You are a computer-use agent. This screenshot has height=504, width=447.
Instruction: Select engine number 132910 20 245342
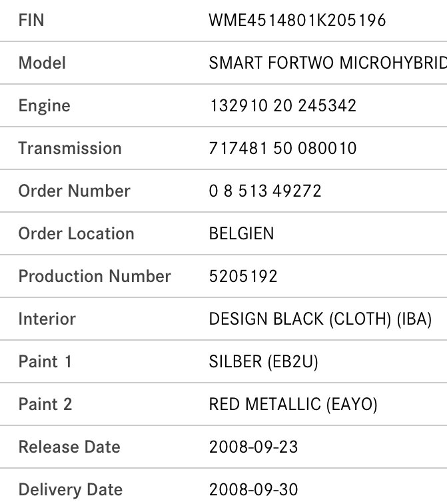[282, 105]
